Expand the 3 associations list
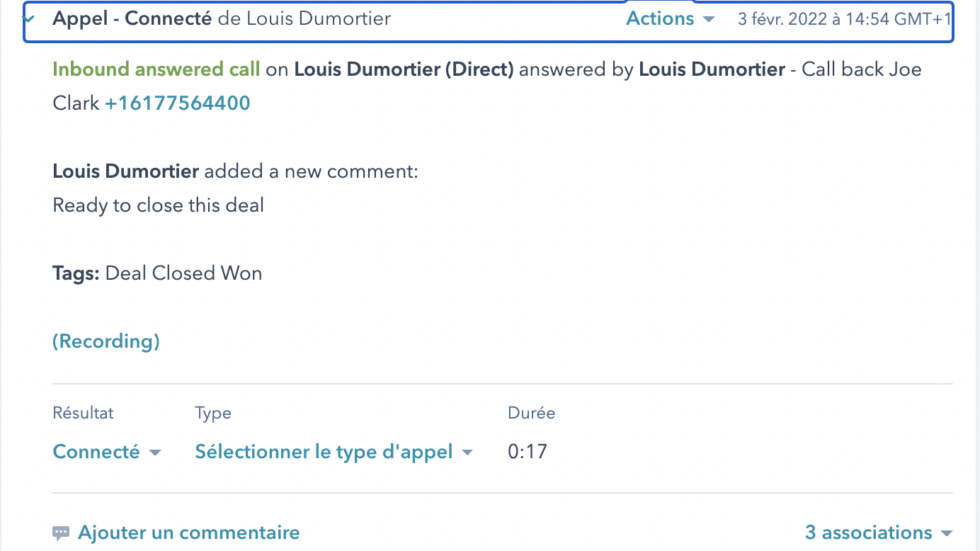 (x=878, y=533)
